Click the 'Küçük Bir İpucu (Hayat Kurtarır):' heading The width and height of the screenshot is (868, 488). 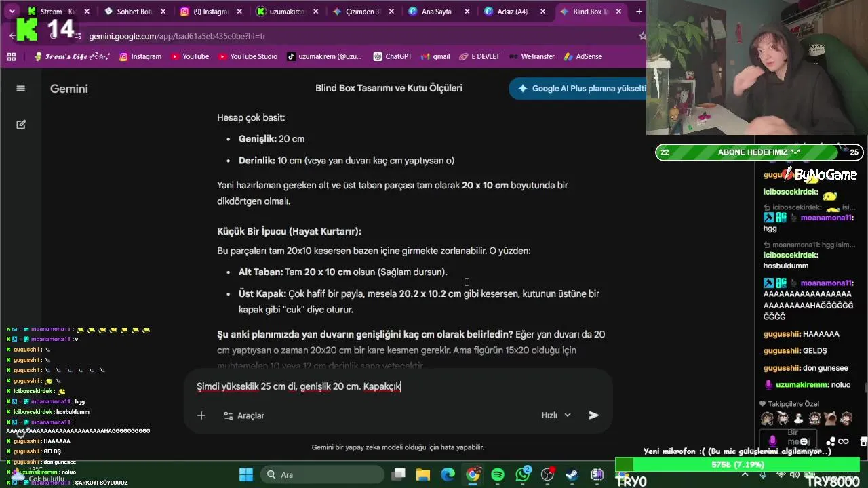click(289, 231)
